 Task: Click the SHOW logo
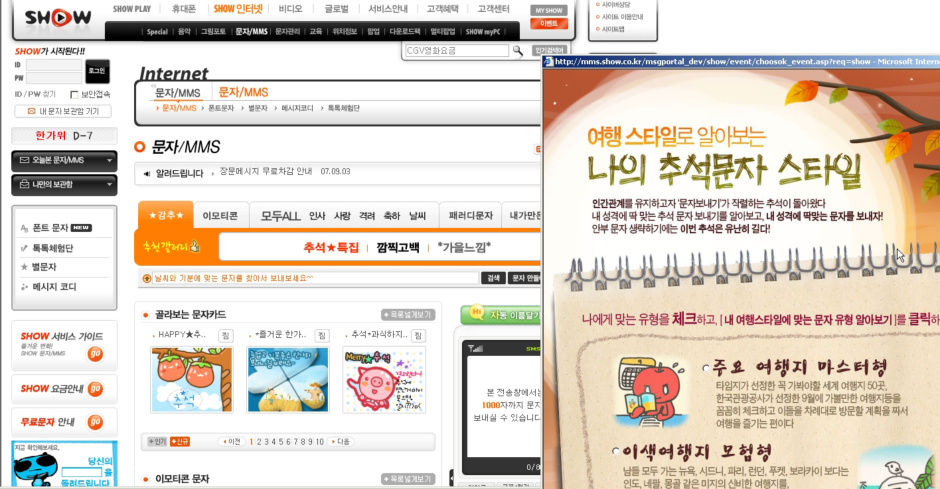(x=58, y=18)
